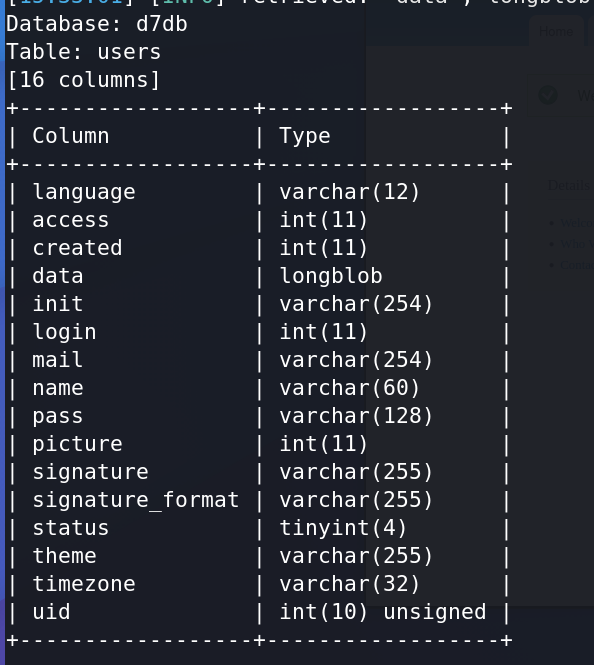Open the dimmed Home tab
Screen dimensions: 594x665
pos(556,31)
